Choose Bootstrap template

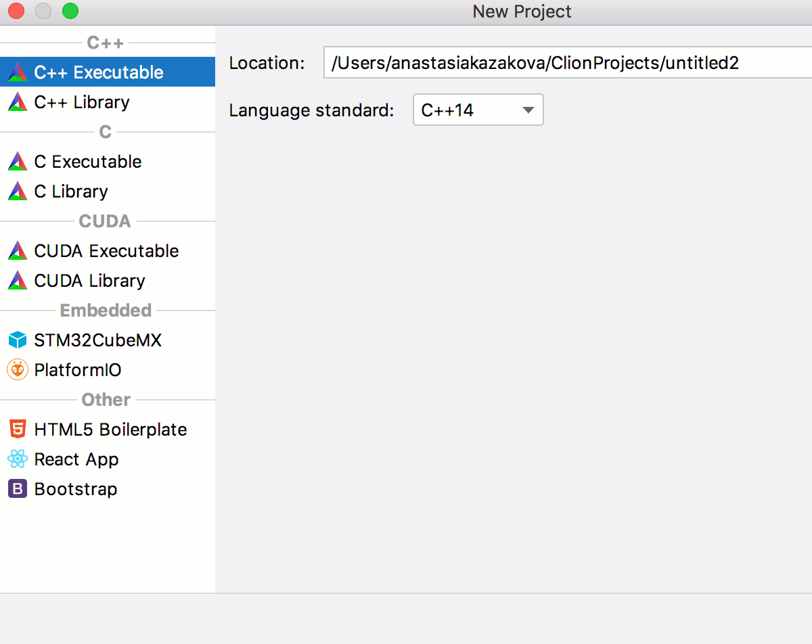coord(108,488)
